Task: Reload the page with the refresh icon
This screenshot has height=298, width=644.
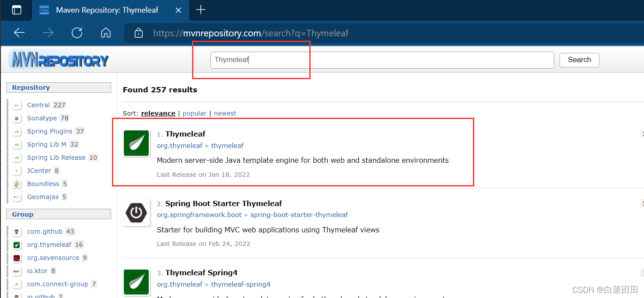Action: point(77,33)
